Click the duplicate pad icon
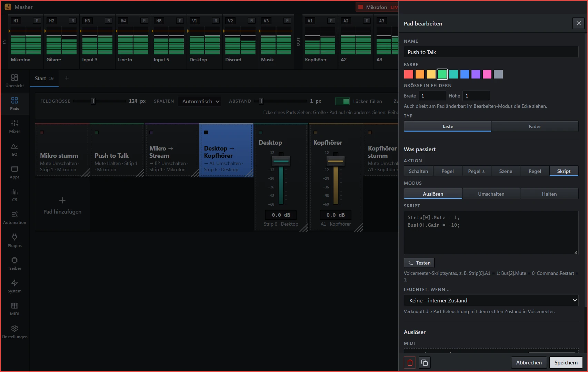Image resolution: width=588 pixels, height=372 pixels. point(425,362)
